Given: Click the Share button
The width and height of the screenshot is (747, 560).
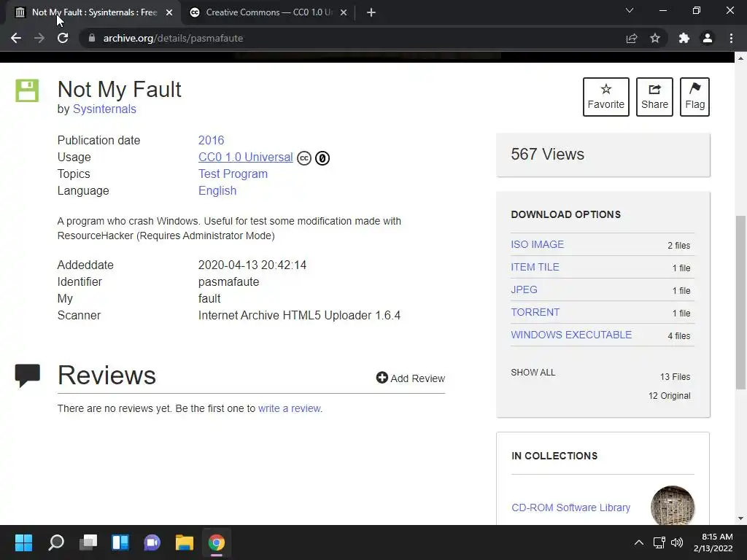Looking at the screenshot, I should tap(654, 97).
